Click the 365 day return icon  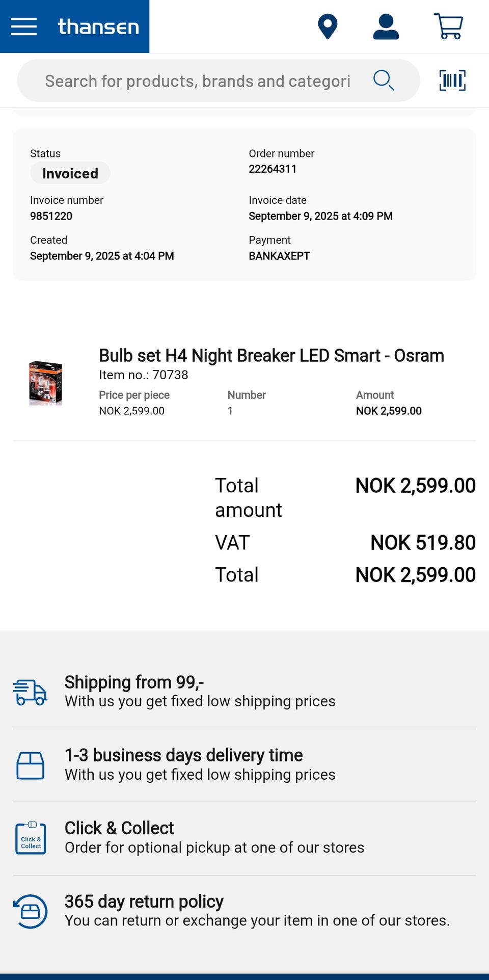[30, 911]
